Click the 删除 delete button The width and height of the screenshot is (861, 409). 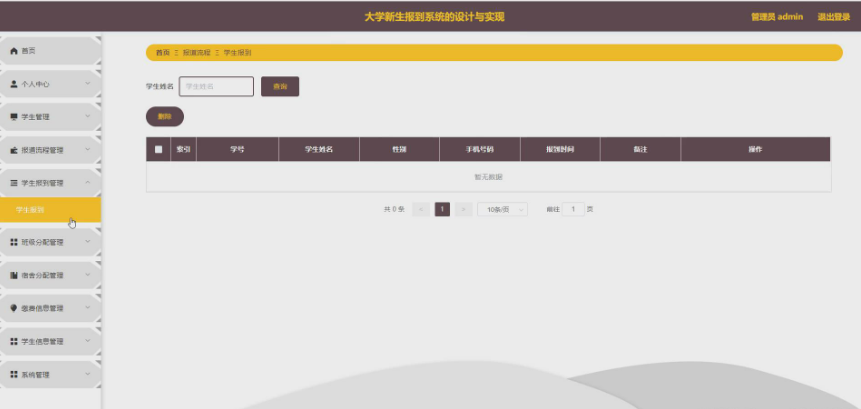[x=165, y=116]
